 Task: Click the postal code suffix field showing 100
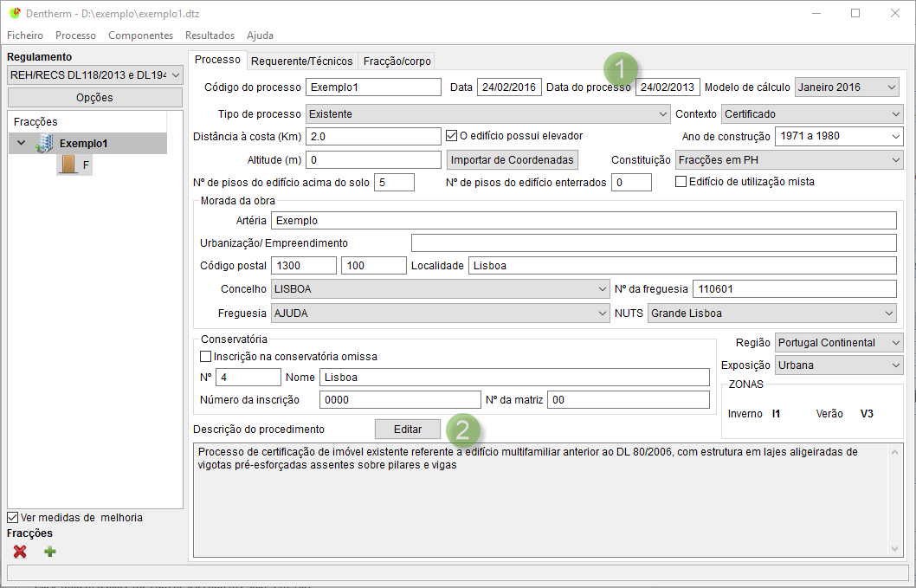pos(374,265)
